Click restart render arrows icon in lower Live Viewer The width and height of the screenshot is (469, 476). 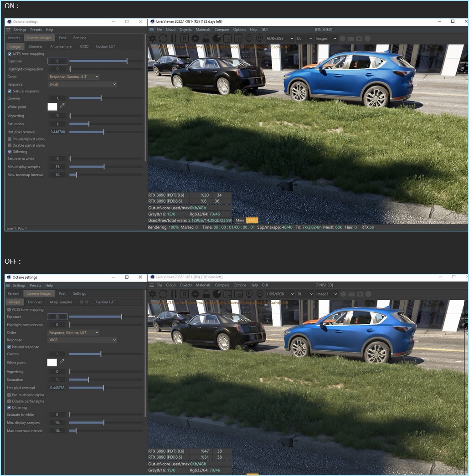click(163, 294)
